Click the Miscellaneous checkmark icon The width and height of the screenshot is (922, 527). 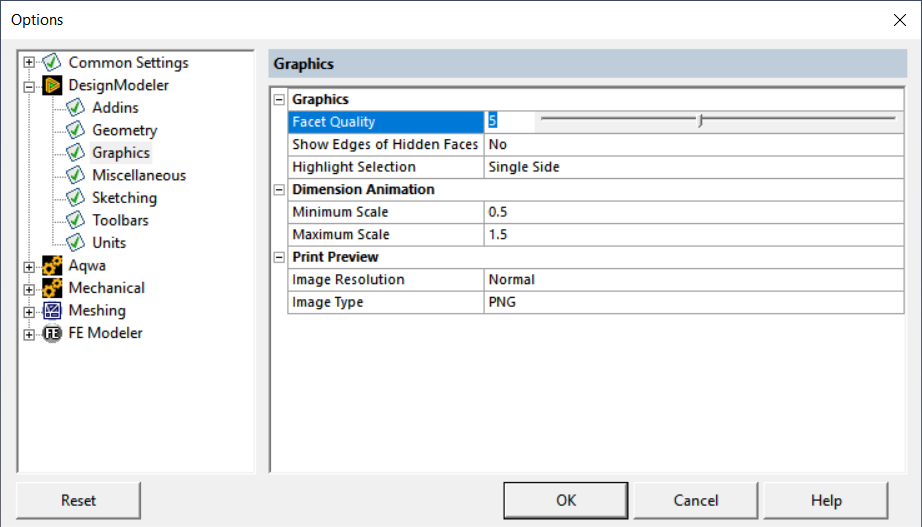(75, 175)
